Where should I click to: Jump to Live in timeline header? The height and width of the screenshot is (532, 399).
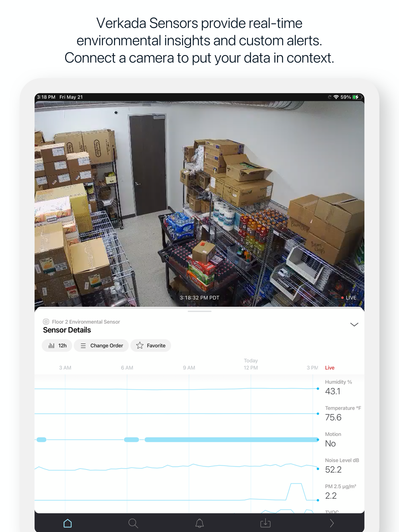(x=330, y=368)
